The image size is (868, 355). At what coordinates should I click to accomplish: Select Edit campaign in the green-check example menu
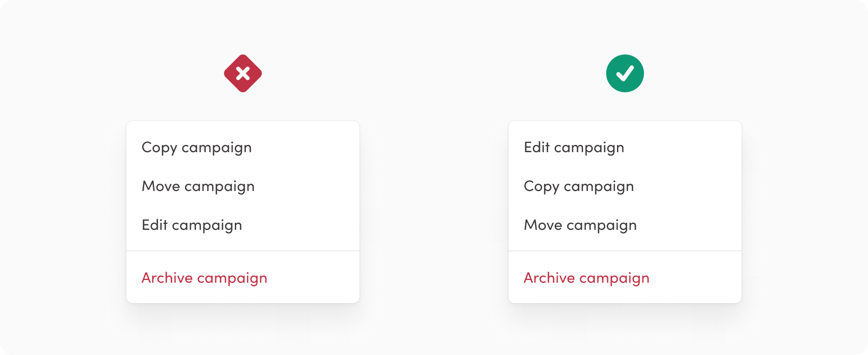tap(574, 148)
